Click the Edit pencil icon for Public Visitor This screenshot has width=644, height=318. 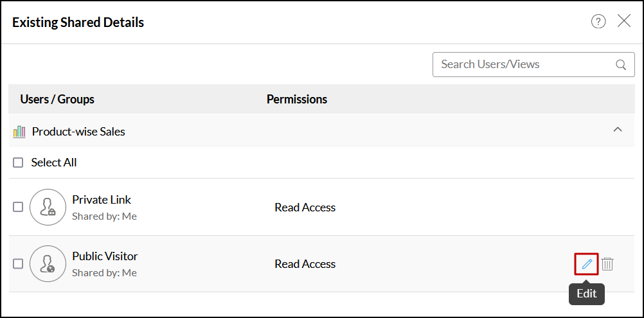(586, 264)
